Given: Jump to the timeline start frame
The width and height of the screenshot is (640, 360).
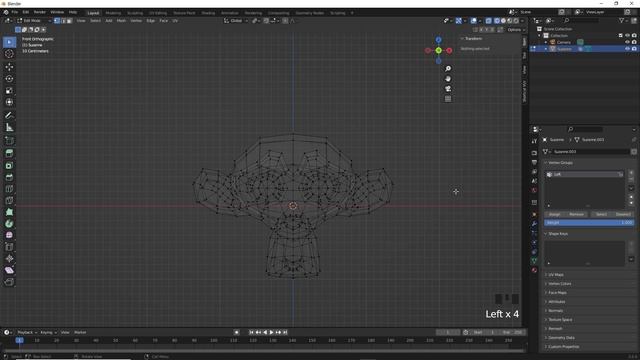Looking at the screenshot, I should (251, 332).
